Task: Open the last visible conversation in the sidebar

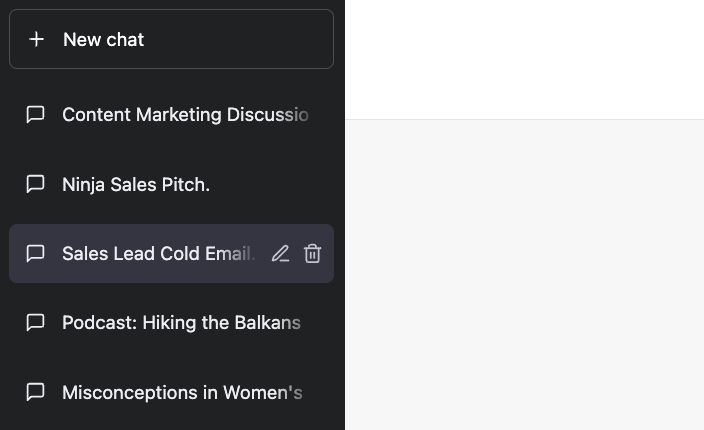Action: pyautogui.click(x=182, y=392)
